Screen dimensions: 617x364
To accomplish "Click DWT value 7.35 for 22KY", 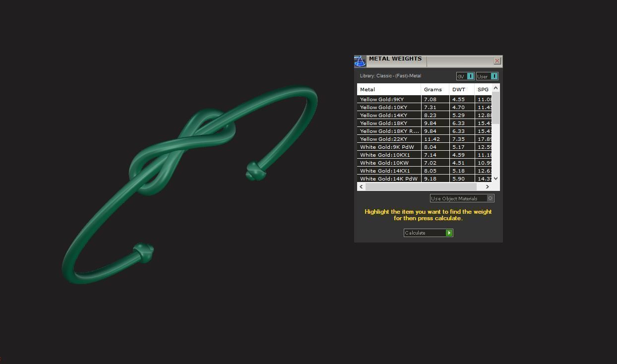I will pos(458,139).
